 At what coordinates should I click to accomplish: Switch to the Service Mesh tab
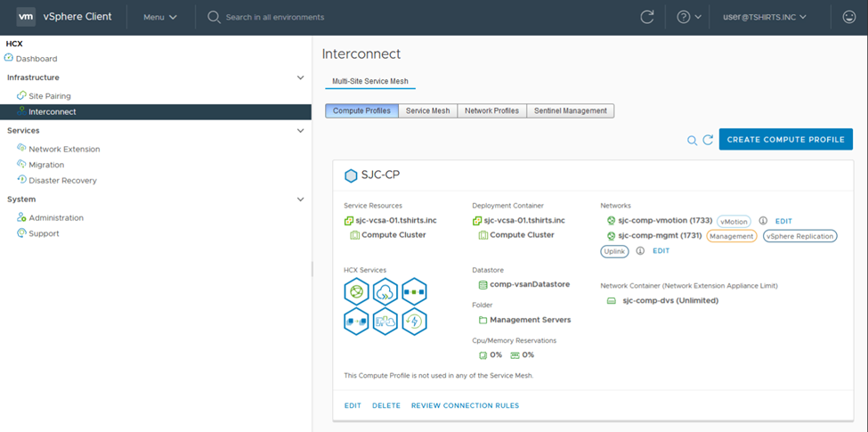[428, 111]
